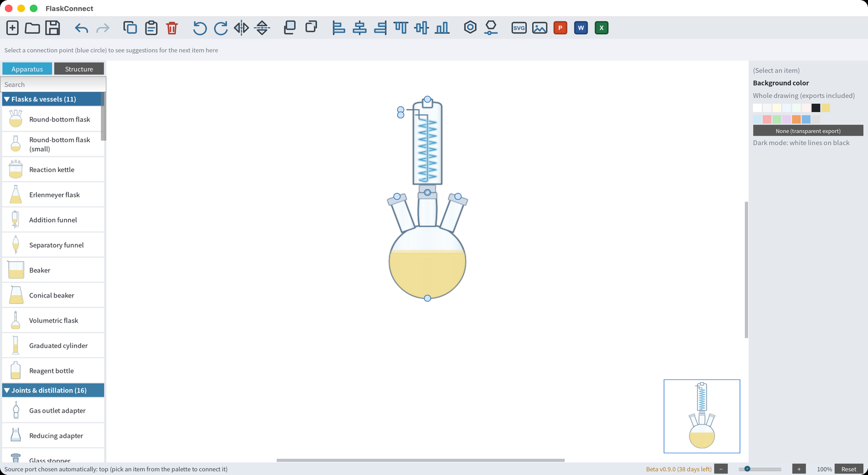Screen dimensions: 868x475
Task: Export to Excel
Action: tap(602, 28)
